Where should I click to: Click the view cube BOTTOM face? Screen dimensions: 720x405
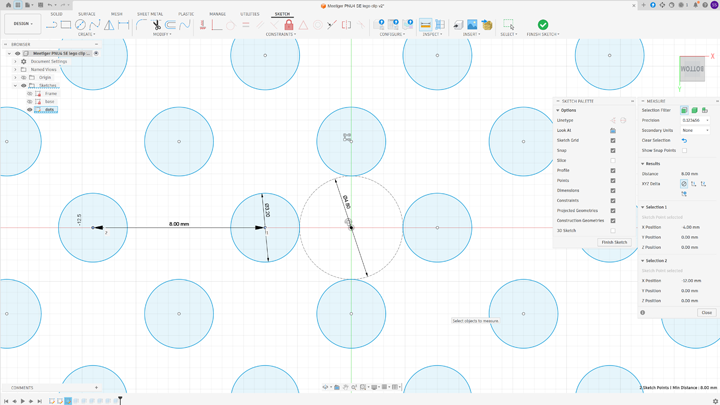(x=692, y=69)
